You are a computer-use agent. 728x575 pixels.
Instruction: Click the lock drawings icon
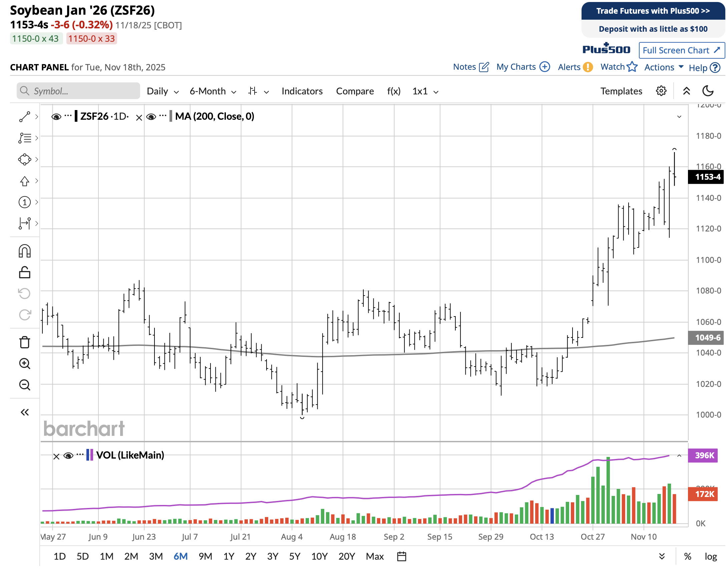(25, 272)
